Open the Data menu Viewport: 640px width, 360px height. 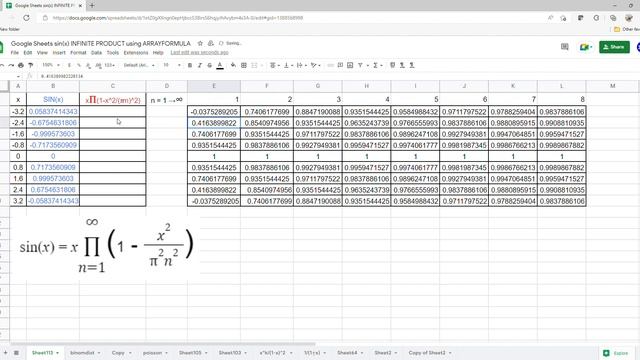96,53
